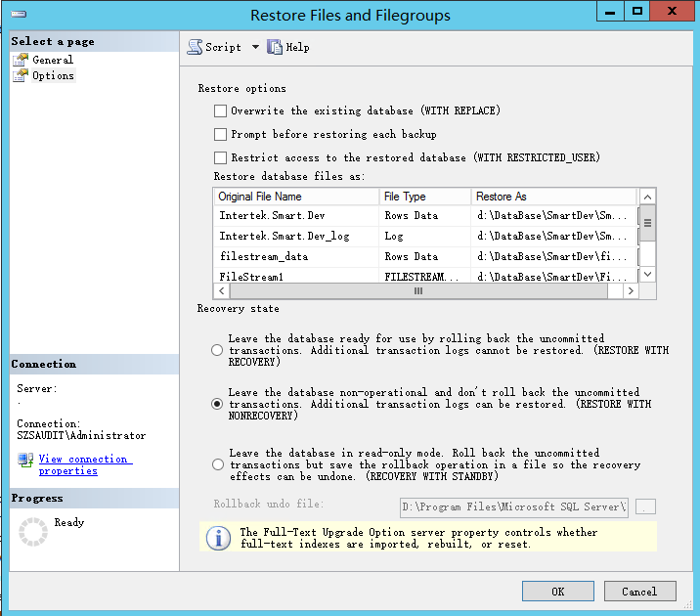
Task: Select the General page icon
Action: point(21,60)
